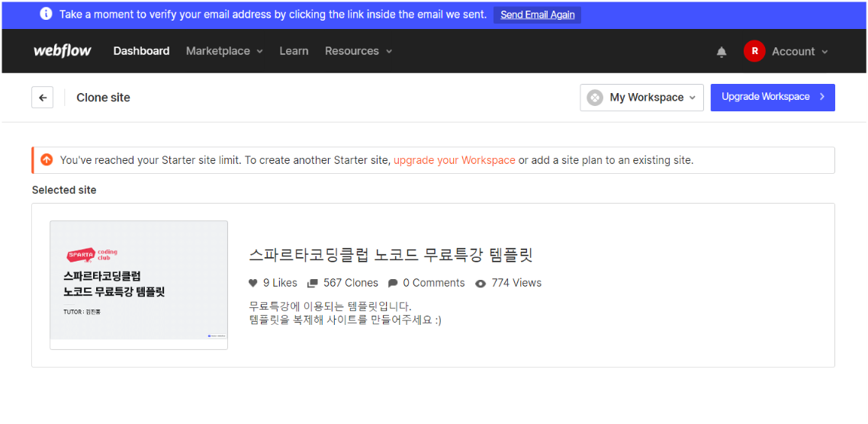
Task: Open the Learn page
Action: 294,51
